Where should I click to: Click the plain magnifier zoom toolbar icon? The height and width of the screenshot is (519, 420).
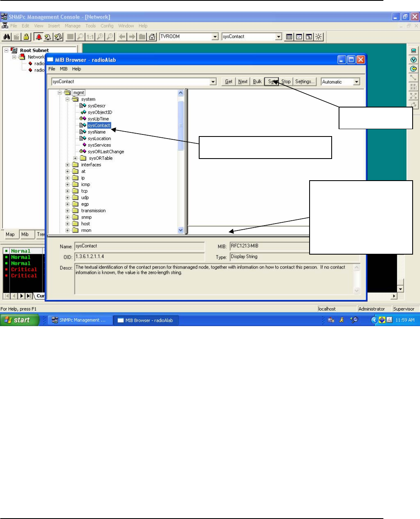(x=80, y=37)
